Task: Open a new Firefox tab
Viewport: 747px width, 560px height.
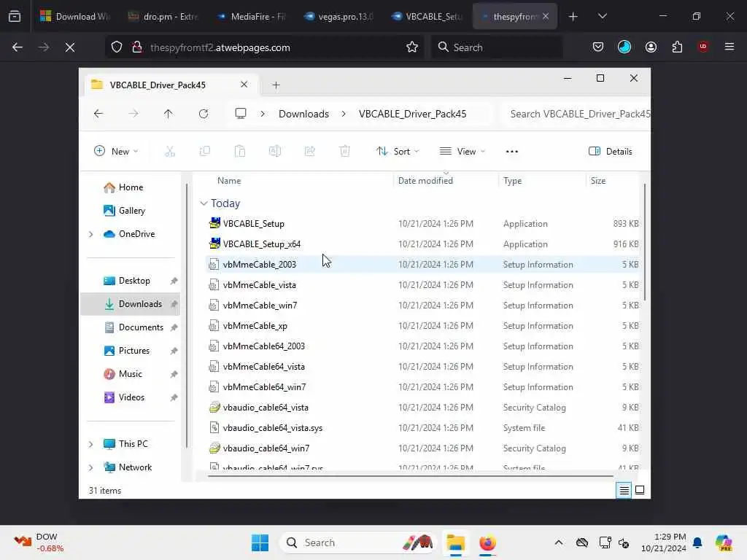Action: click(x=573, y=16)
